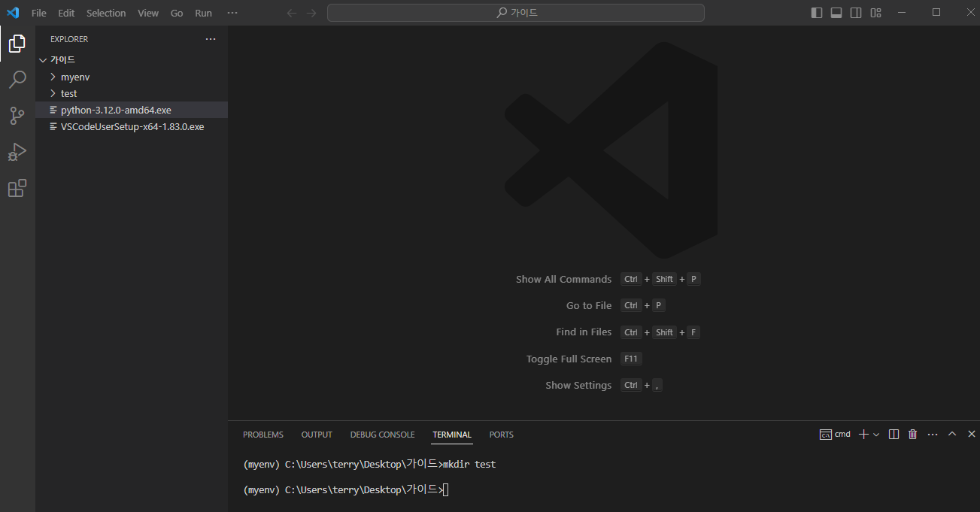This screenshot has height=512, width=980.
Task: Open the Source Control view
Action: (17, 116)
